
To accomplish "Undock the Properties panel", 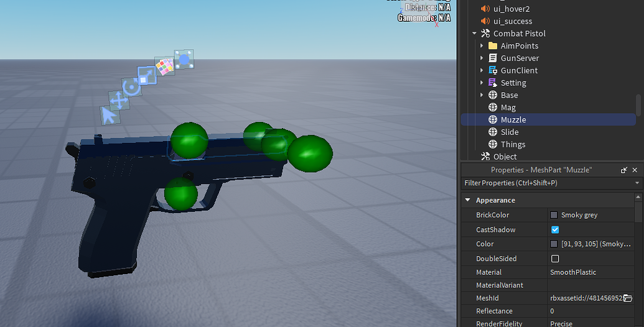I will (x=624, y=170).
